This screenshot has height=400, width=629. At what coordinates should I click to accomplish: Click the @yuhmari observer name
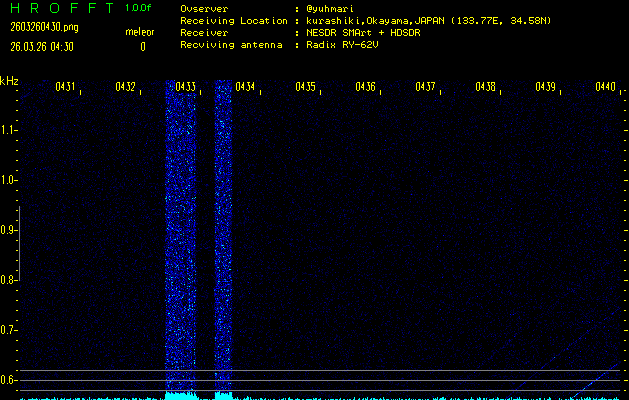click(x=332, y=8)
